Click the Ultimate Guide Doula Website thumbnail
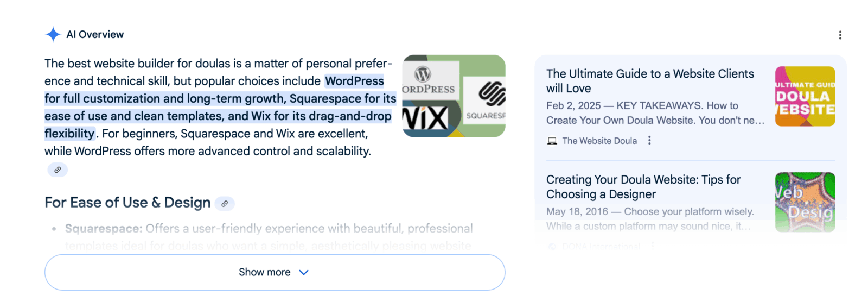 pos(805,96)
